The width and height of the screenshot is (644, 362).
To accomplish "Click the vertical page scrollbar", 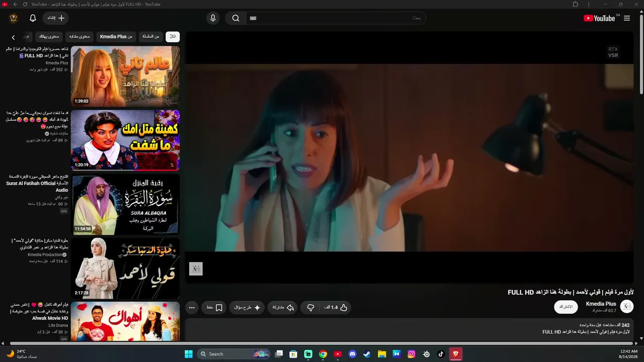I will pos(641,55).
